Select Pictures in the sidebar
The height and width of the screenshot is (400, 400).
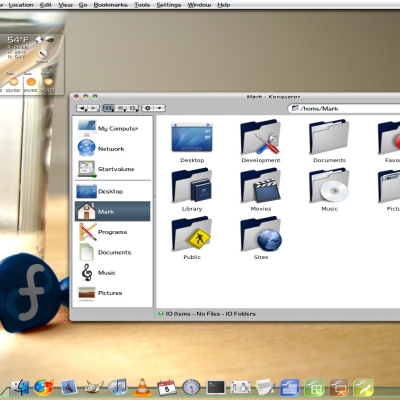coord(113,293)
